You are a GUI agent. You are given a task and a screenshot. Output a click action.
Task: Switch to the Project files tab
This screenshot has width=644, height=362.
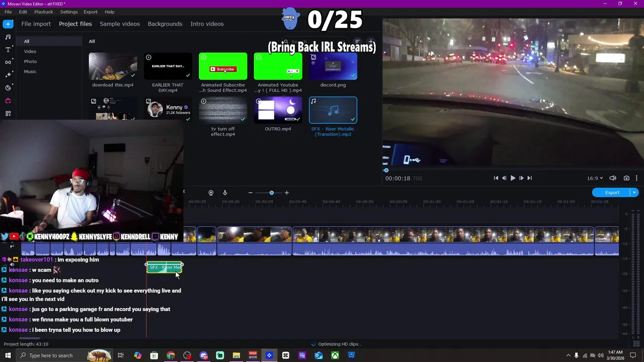(75, 24)
